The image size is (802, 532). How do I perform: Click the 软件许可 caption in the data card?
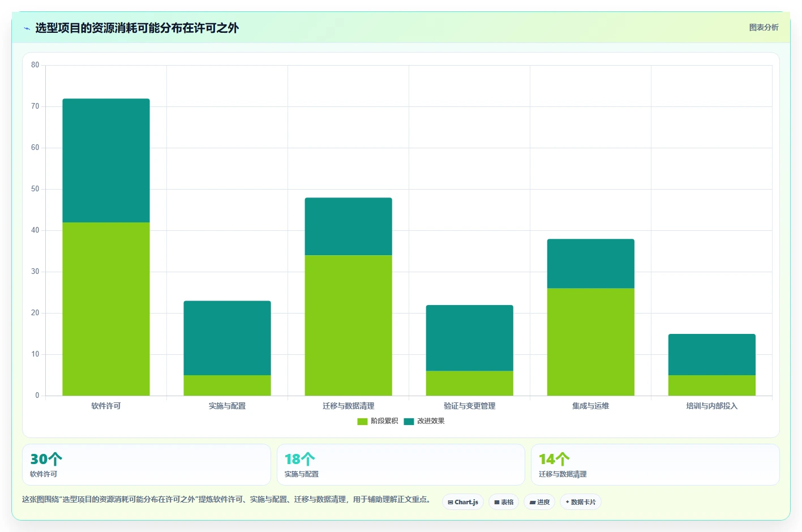point(44,474)
